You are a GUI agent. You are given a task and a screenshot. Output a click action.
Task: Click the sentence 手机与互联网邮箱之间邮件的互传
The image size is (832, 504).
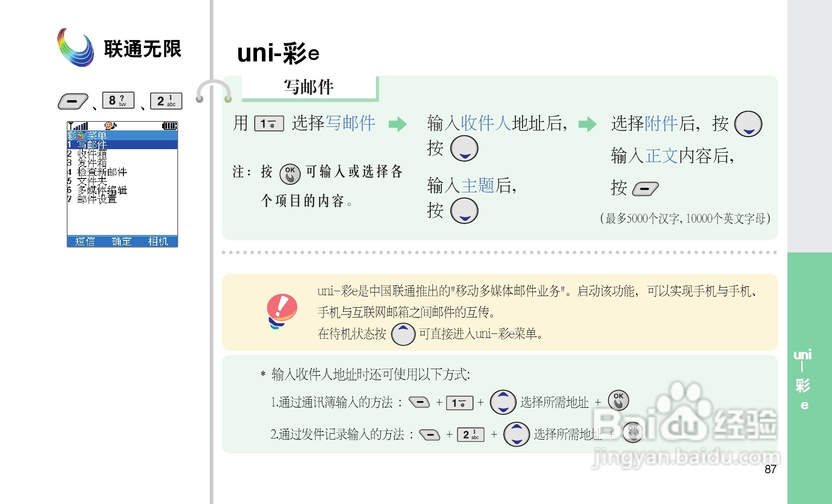(x=406, y=313)
